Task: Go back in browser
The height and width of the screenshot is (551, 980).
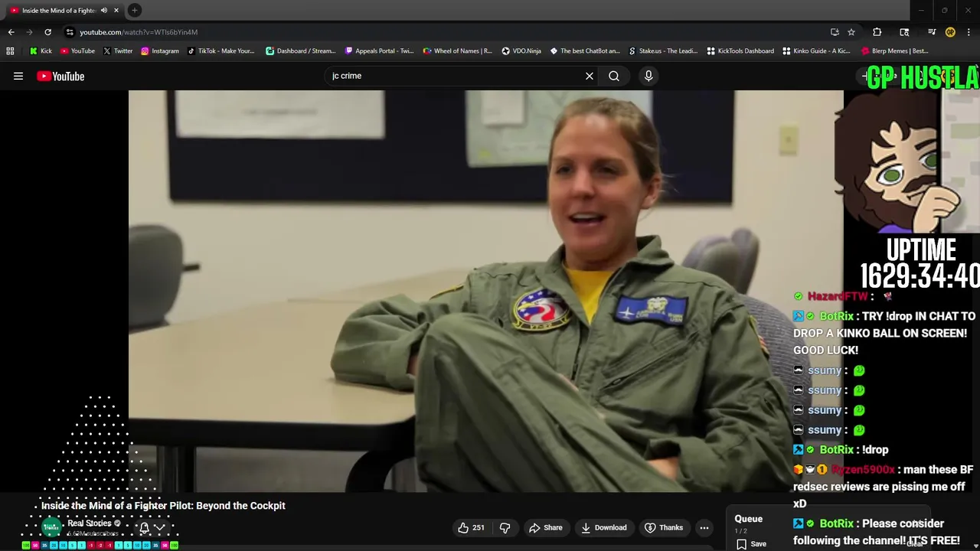Action: pos(11,32)
